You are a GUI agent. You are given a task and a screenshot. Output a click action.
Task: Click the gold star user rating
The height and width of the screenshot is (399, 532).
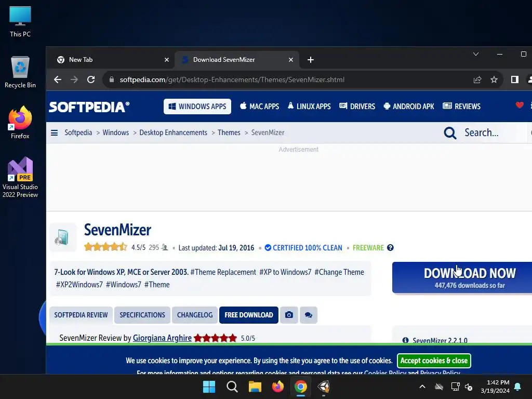coord(105,247)
